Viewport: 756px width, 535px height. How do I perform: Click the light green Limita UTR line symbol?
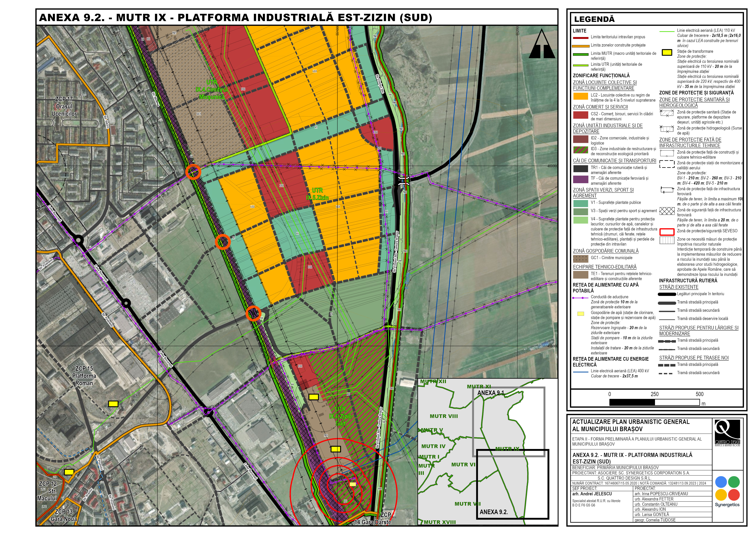click(x=580, y=65)
